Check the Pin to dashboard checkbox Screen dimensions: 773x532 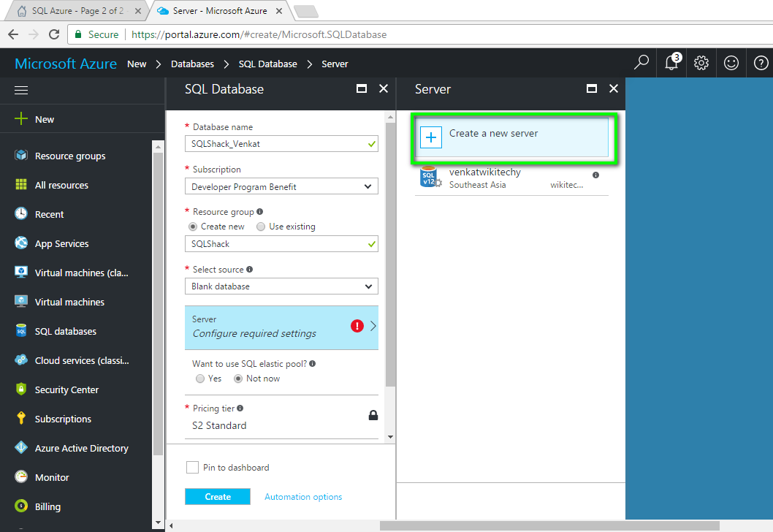tap(192, 468)
